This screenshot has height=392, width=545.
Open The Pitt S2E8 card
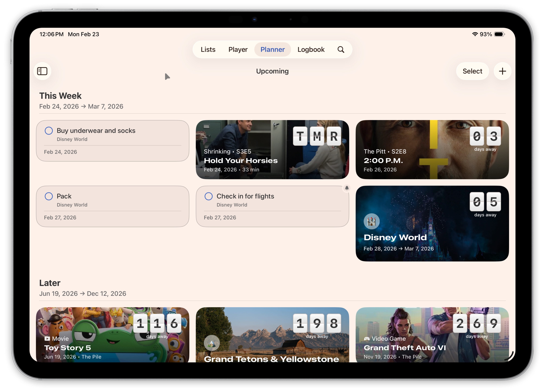[432, 150]
